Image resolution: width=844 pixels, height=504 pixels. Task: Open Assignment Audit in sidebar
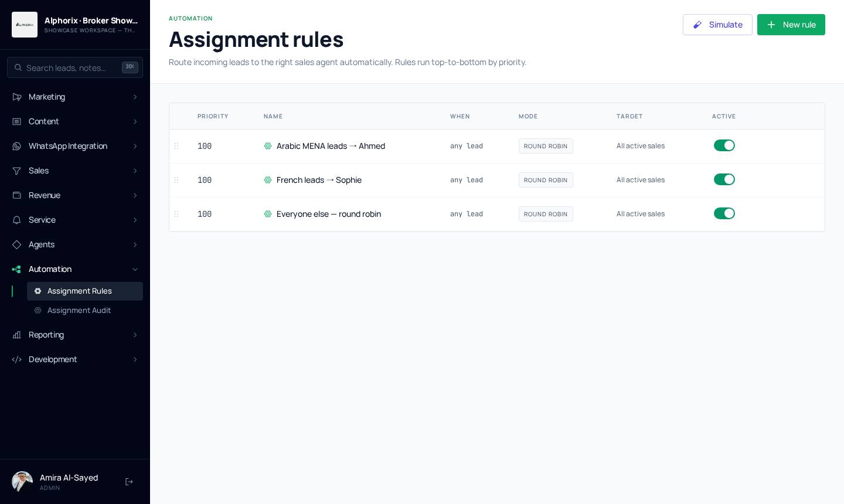click(85, 311)
